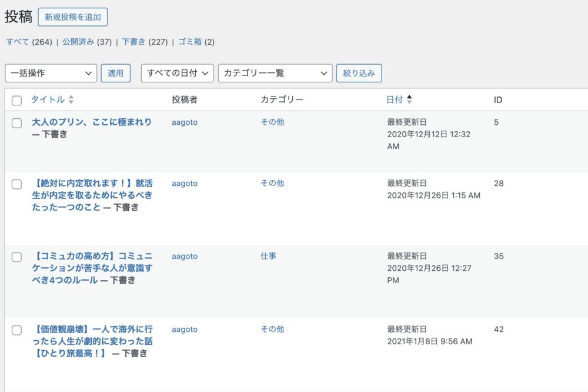Select checkbox for コミュ力の高め方 post

16,257
